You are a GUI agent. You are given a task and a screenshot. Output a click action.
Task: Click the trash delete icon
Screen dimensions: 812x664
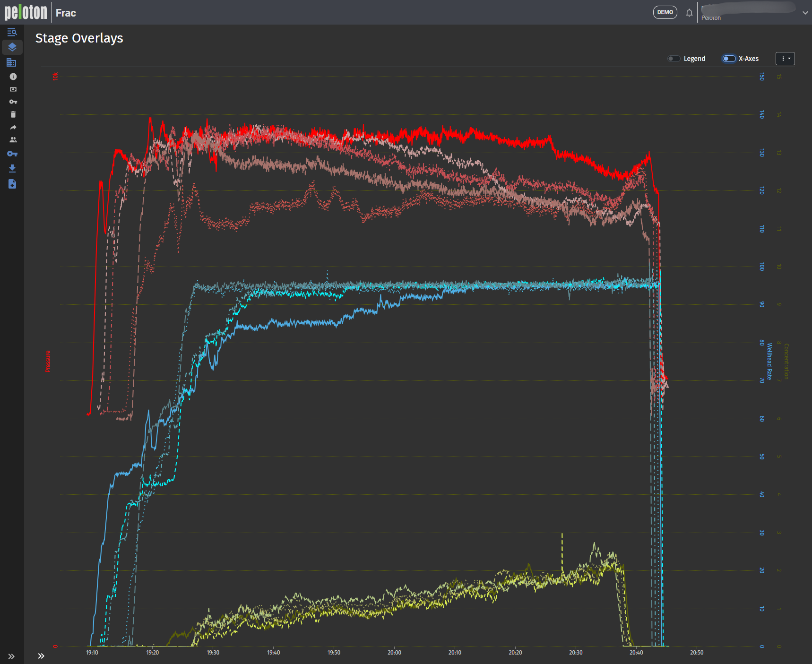point(13,114)
